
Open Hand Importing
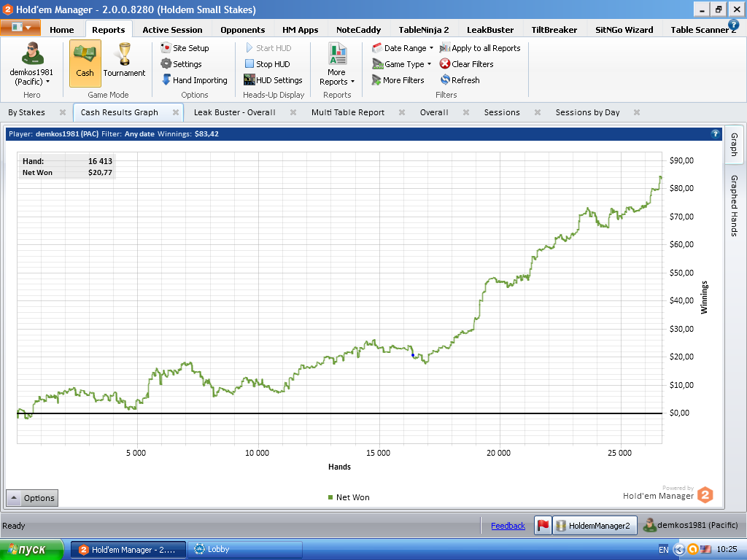pyautogui.click(x=194, y=80)
